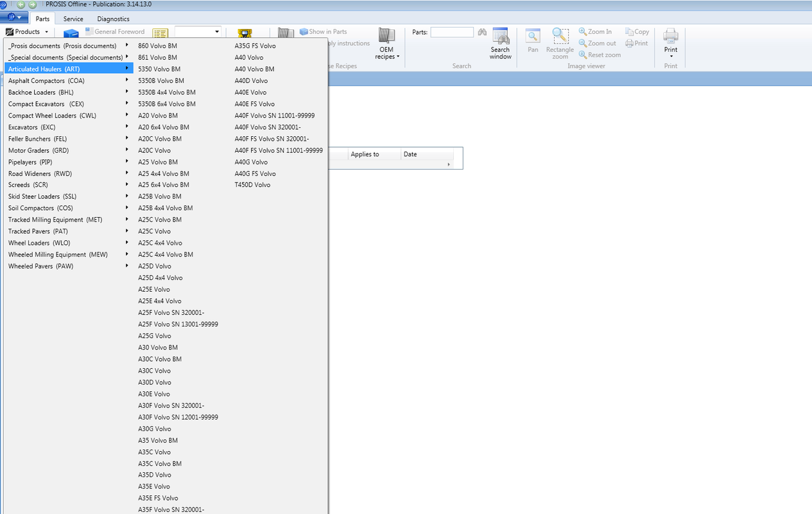Click into the Parts search field
This screenshot has width=812, height=514.
coord(452,32)
